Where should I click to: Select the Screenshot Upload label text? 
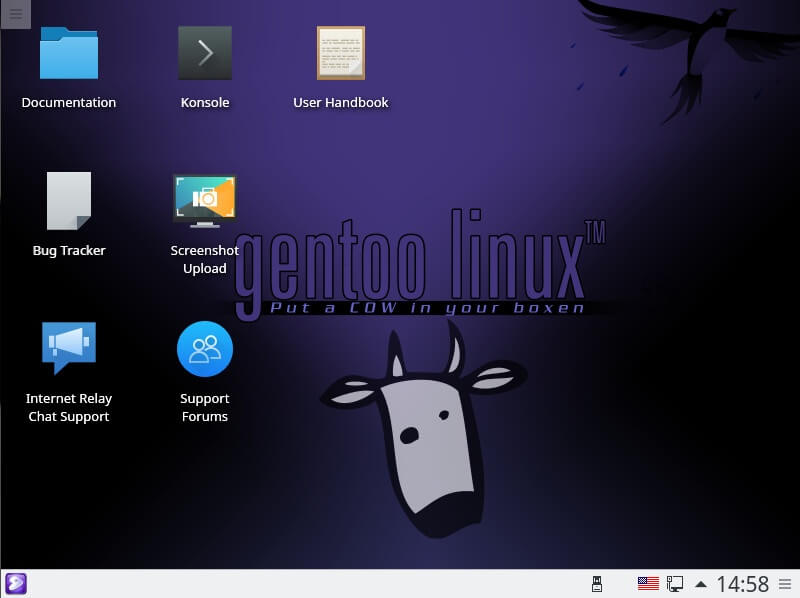click(205, 259)
